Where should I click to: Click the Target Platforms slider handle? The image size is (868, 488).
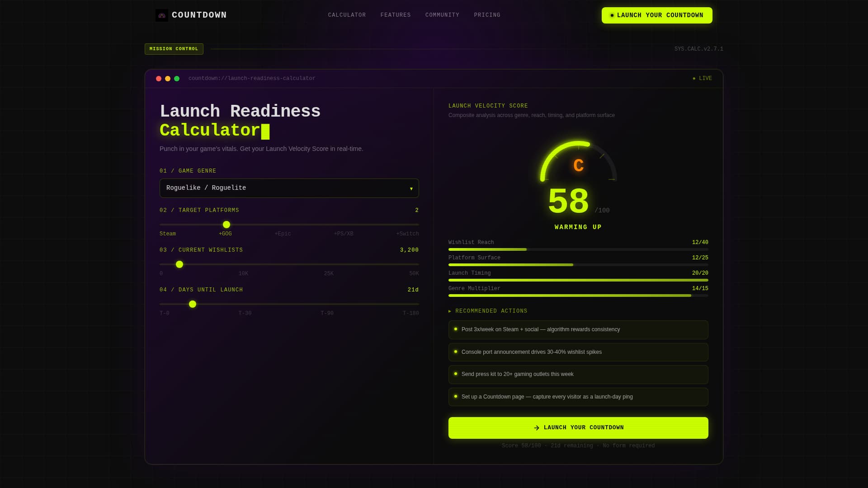click(x=226, y=225)
